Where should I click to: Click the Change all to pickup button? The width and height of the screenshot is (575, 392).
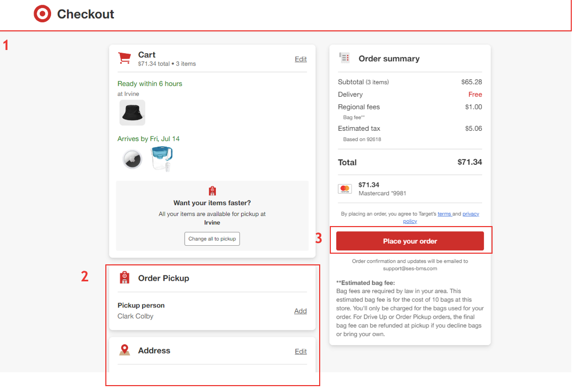click(212, 239)
